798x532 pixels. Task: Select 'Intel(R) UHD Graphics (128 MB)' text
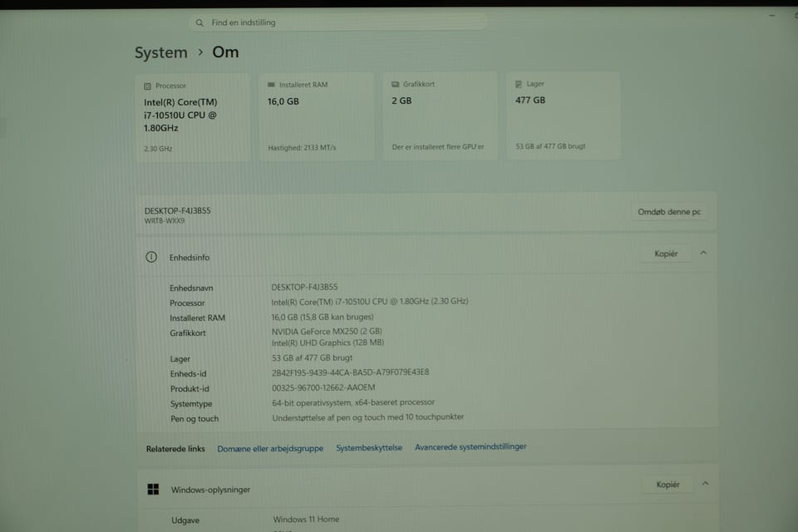[328, 342]
